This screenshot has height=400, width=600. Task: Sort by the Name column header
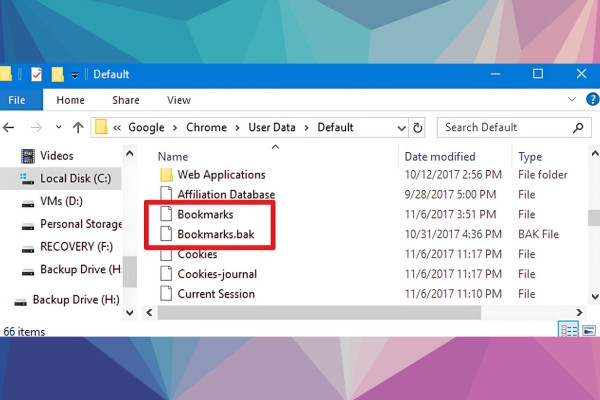coord(173,157)
